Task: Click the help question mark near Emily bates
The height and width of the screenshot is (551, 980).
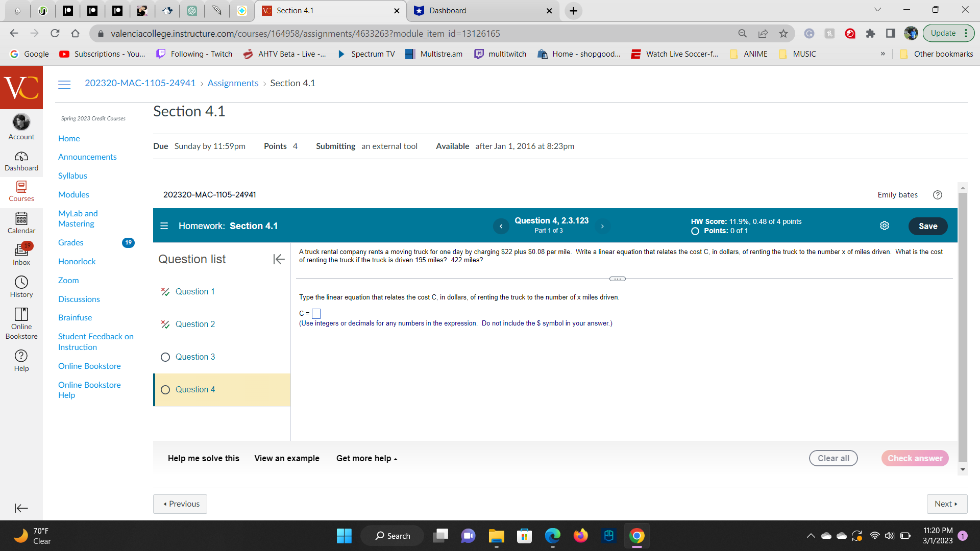Action: coord(938,195)
